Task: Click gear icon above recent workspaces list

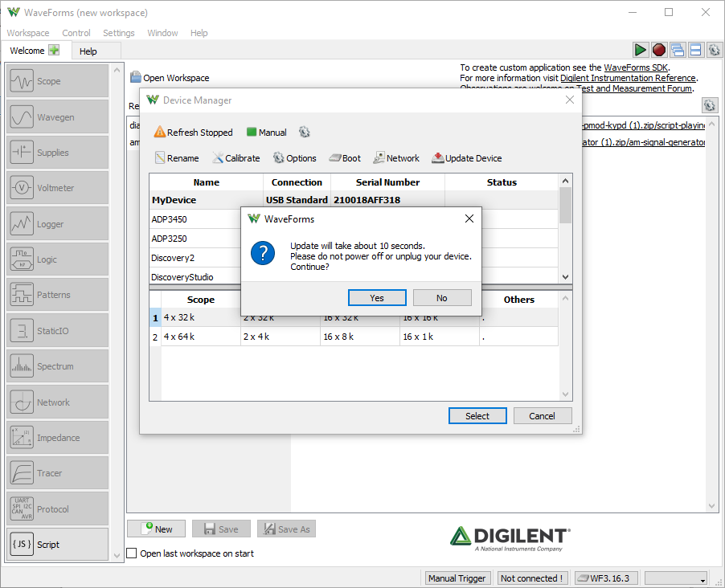Action: [x=710, y=105]
